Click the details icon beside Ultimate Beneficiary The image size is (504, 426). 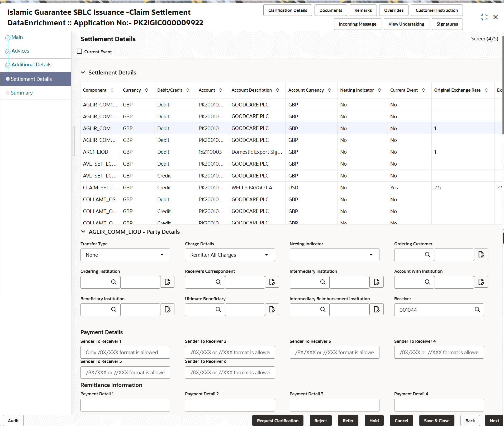272,309
